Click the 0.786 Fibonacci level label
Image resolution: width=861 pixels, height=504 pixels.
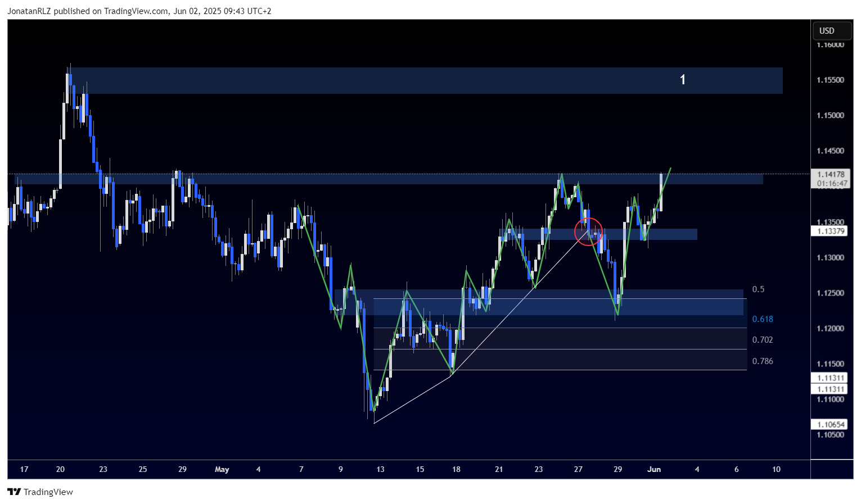pyautogui.click(x=763, y=361)
